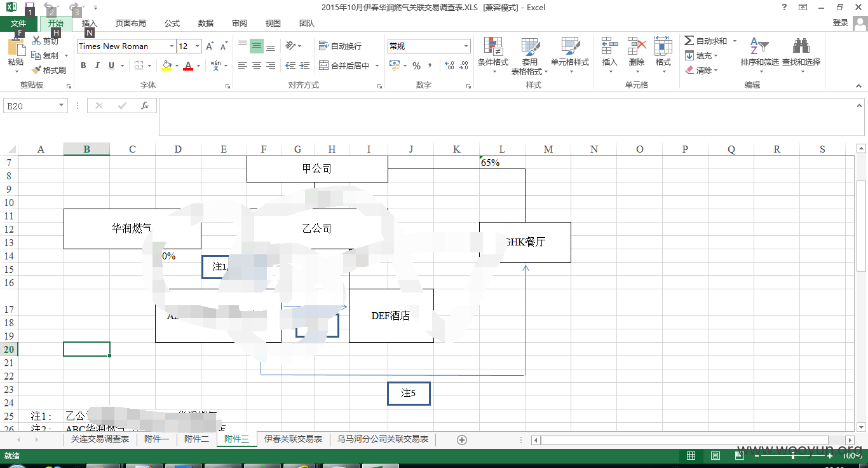This screenshot has height=468, width=868.
Task: Expand the formula bar
Action: coord(859,106)
